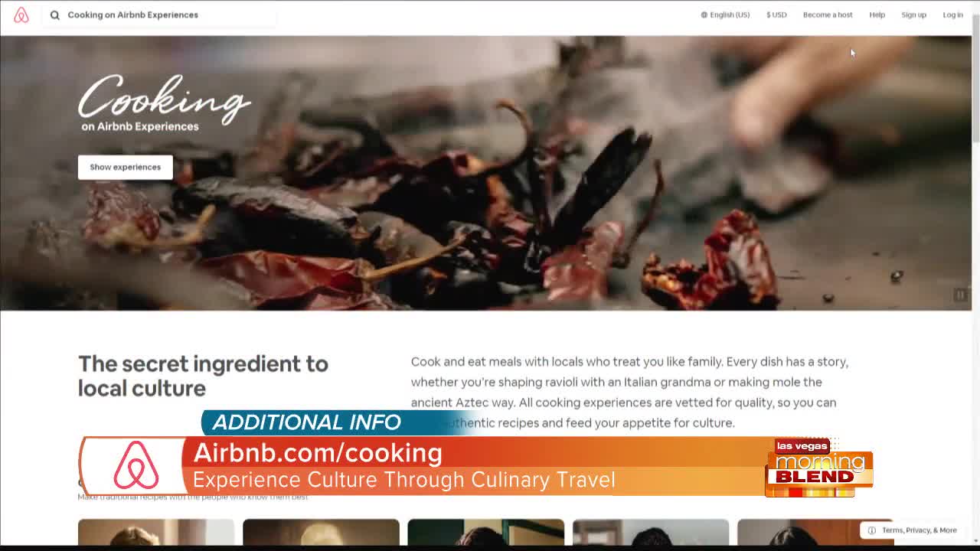The image size is (980, 551).
Task: Click the Sign up link
Action: (913, 15)
